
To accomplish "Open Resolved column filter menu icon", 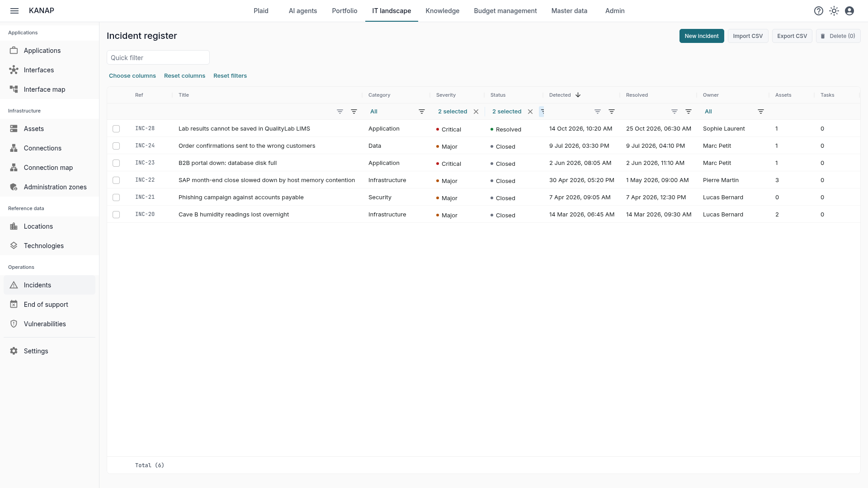I will point(689,112).
